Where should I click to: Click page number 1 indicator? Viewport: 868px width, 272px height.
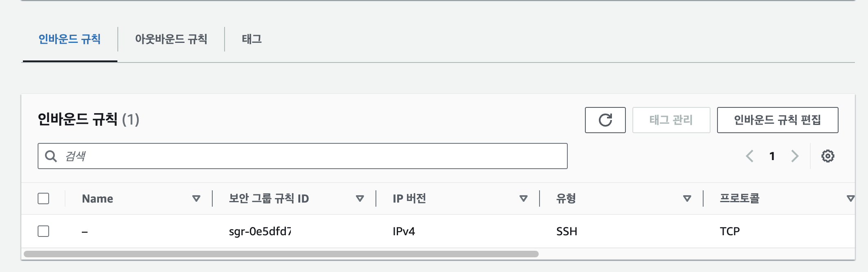pos(772,156)
